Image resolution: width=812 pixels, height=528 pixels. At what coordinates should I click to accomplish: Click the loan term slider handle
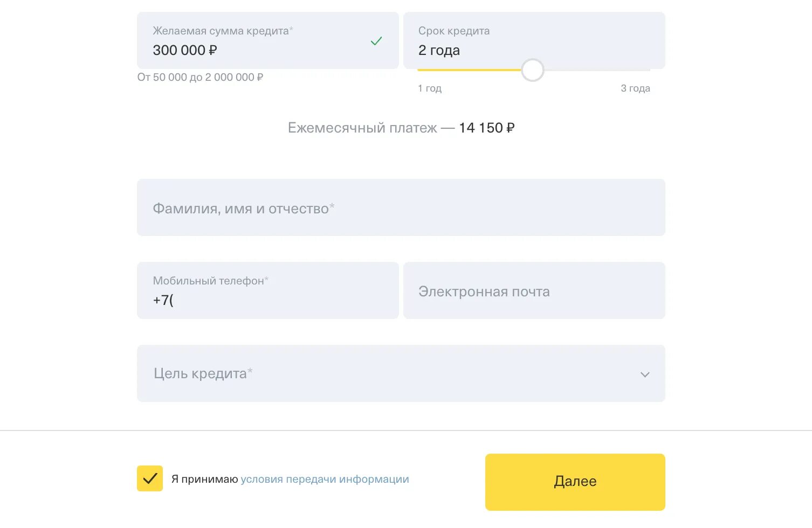pyautogui.click(x=533, y=70)
